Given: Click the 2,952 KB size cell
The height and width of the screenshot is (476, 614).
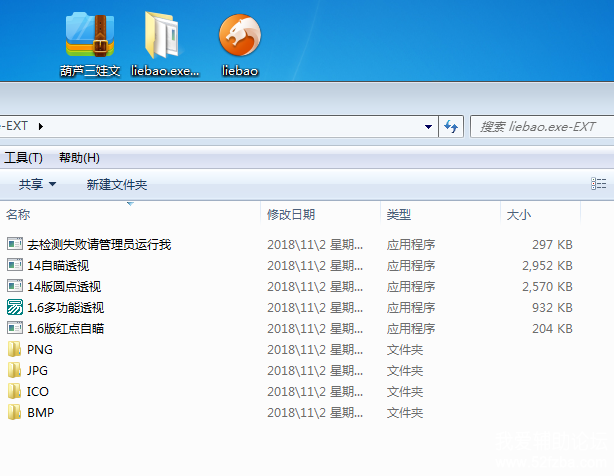Looking at the screenshot, I should 547,266.
